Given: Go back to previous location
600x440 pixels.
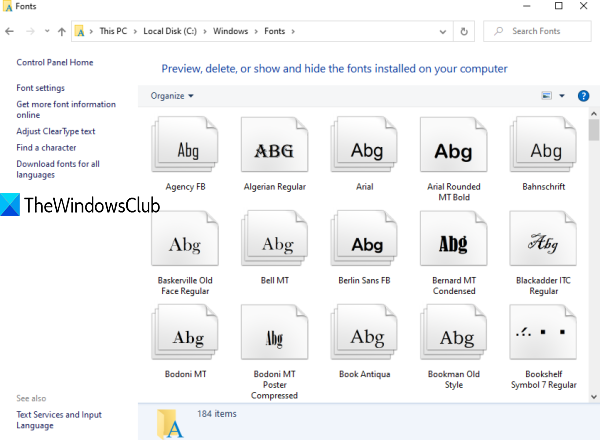Looking at the screenshot, I should pos(10,31).
